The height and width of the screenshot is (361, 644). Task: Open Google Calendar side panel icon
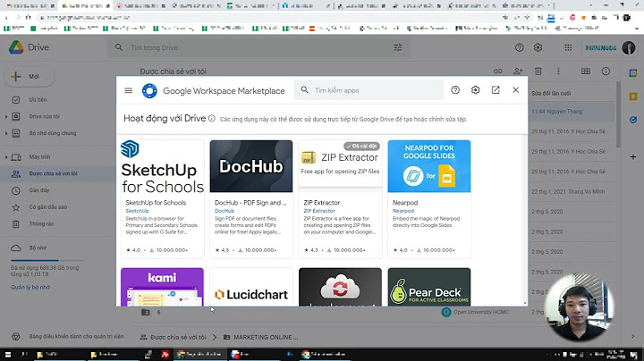tap(633, 73)
